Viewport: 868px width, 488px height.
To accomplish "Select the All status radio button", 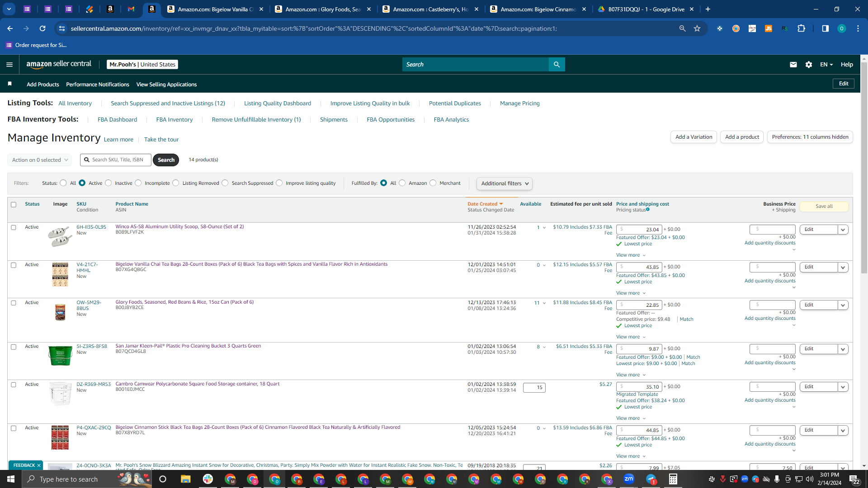I will point(63,183).
